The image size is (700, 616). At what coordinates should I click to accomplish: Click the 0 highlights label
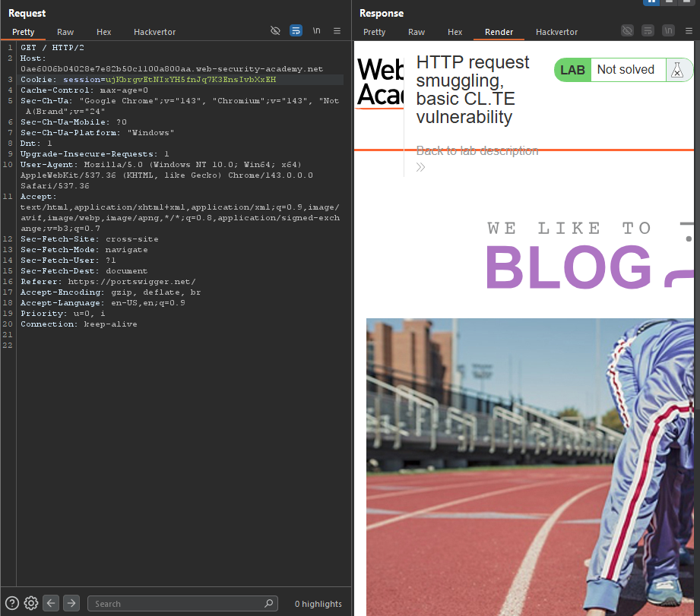[x=318, y=604]
